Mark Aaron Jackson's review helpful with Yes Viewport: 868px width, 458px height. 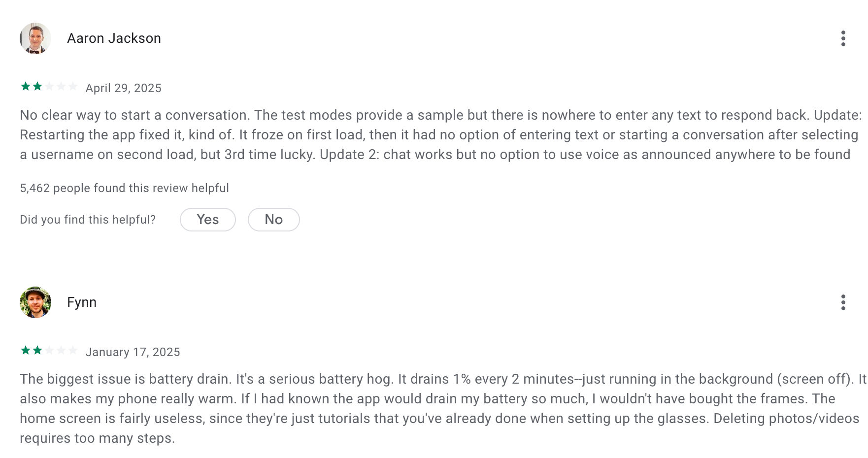[207, 220]
